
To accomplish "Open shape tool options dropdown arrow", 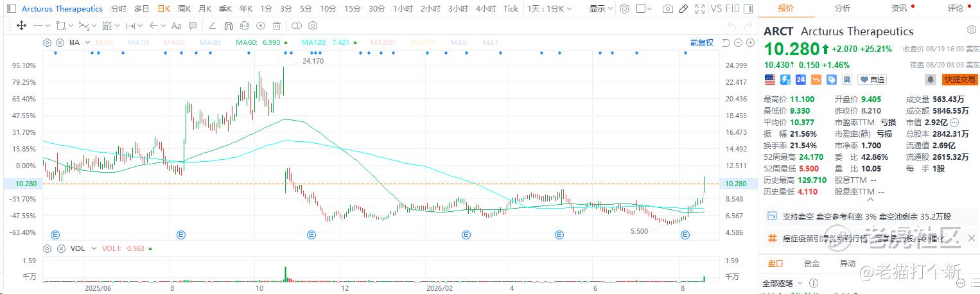I will tap(69, 26).
